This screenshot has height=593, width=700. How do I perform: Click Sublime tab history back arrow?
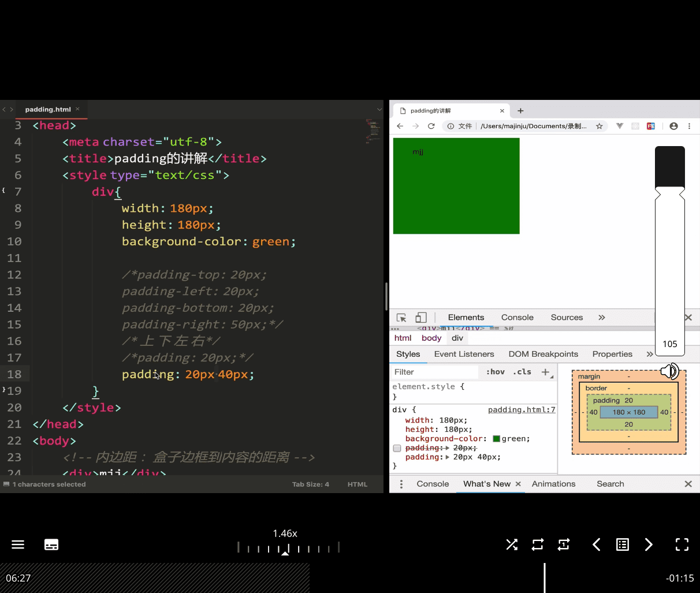click(4, 109)
